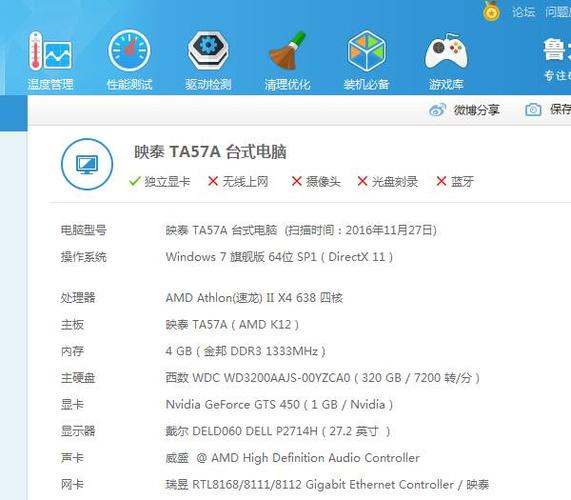Click the 戴尔 DELL P2714H value
Viewport: 571px width, 500px height.
click(x=278, y=431)
